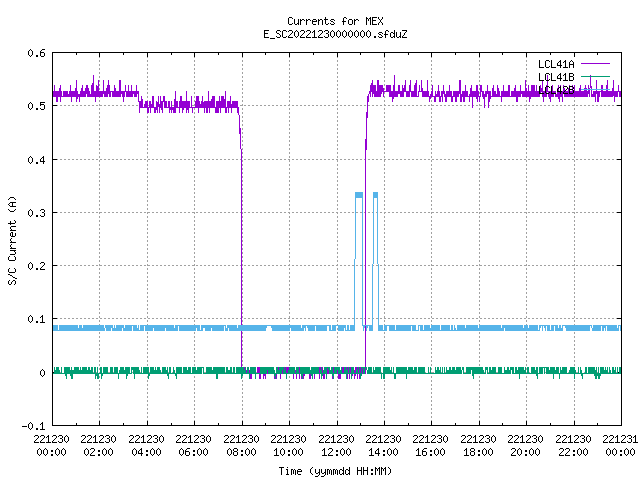This screenshot has width=640, height=480.
Task: Click the LCL41A legend label
Action: (556, 64)
